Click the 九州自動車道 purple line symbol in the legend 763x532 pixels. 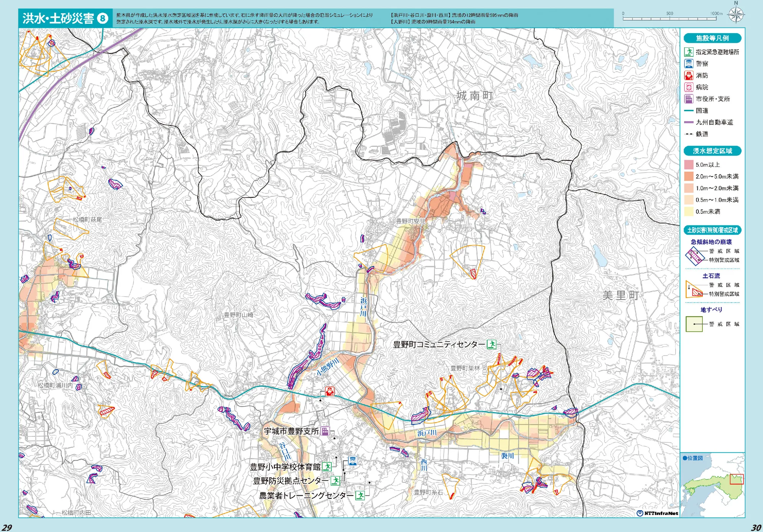(689, 122)
